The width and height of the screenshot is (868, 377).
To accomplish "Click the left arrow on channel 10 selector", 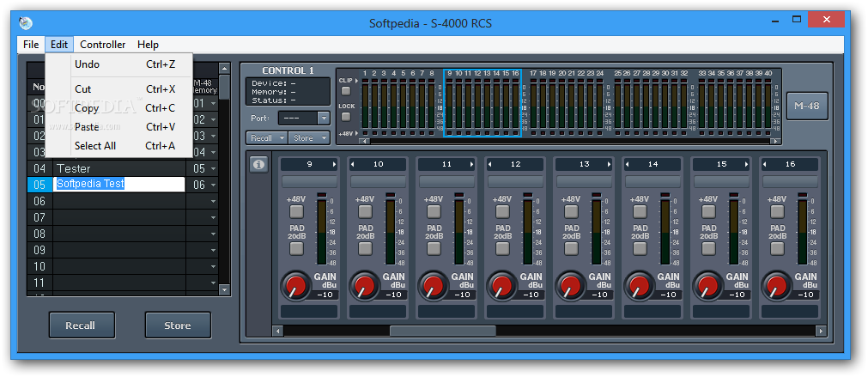I will click(353, 164).
